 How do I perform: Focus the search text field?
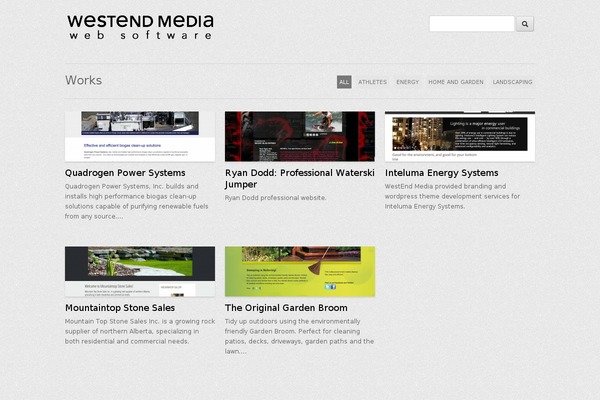pyautogui.click(x=471, y=24)
